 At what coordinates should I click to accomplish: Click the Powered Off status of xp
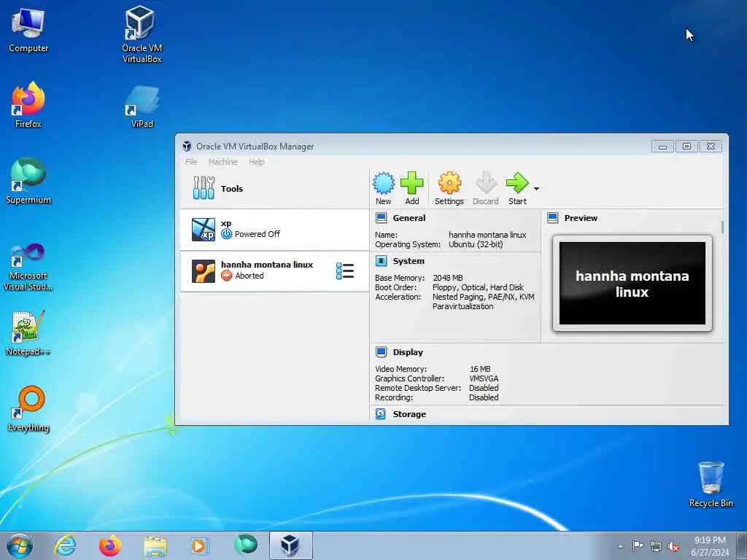[258, 234]
